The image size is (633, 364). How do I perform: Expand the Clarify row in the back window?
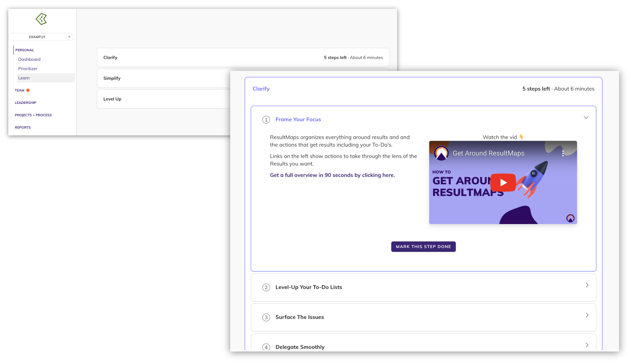pyautogui.click(x=243, y=58)
